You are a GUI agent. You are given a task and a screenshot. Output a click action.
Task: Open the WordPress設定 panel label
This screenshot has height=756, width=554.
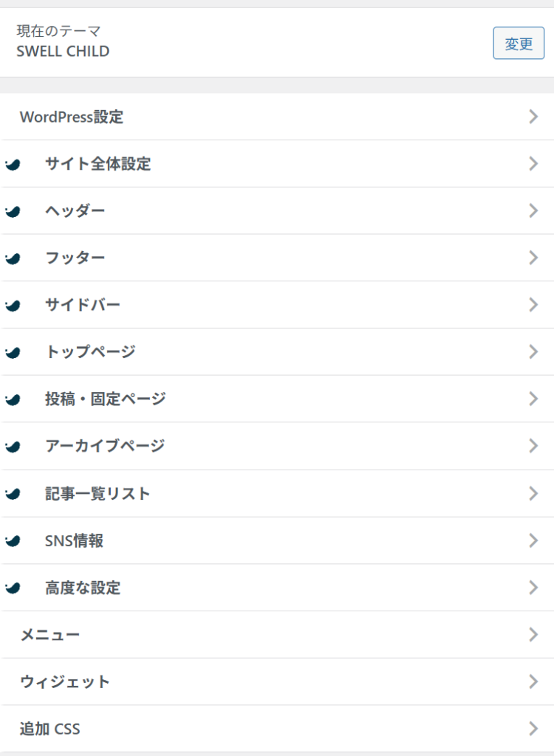72,117
